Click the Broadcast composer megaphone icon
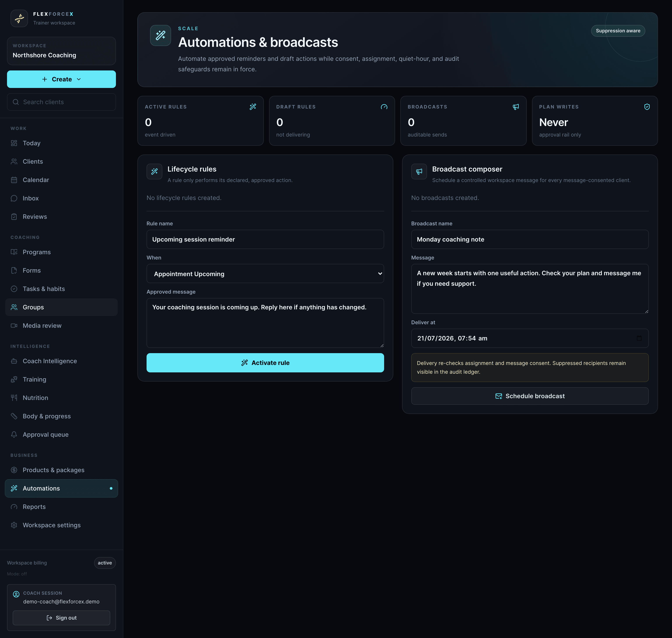The image size is (672, 638). point(419,171)
